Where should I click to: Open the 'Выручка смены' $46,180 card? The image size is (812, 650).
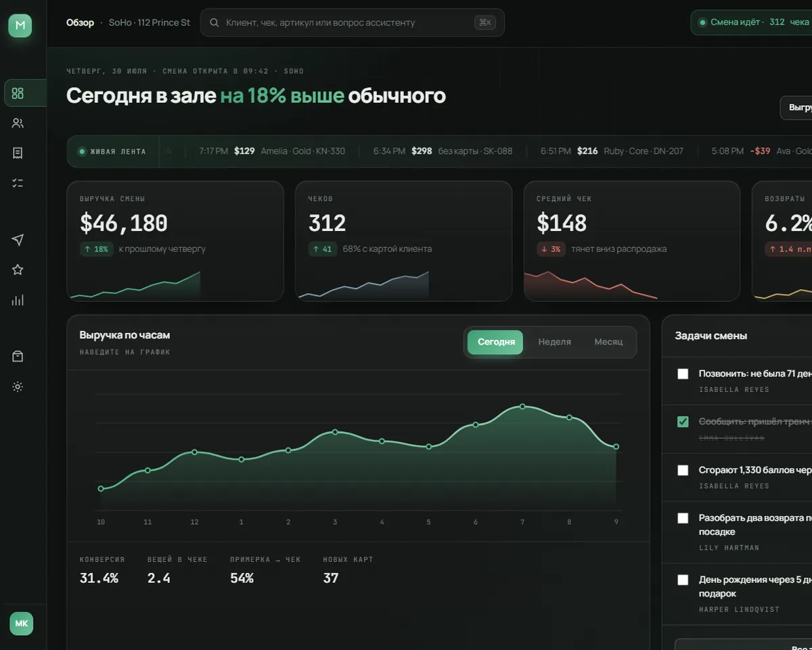tap(175, 241)
